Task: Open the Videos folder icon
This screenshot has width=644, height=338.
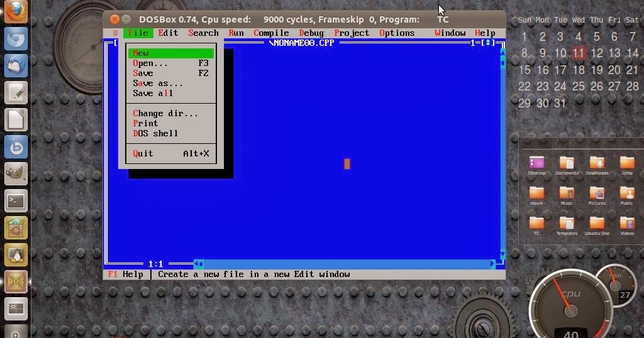Action: coord(627,226)
